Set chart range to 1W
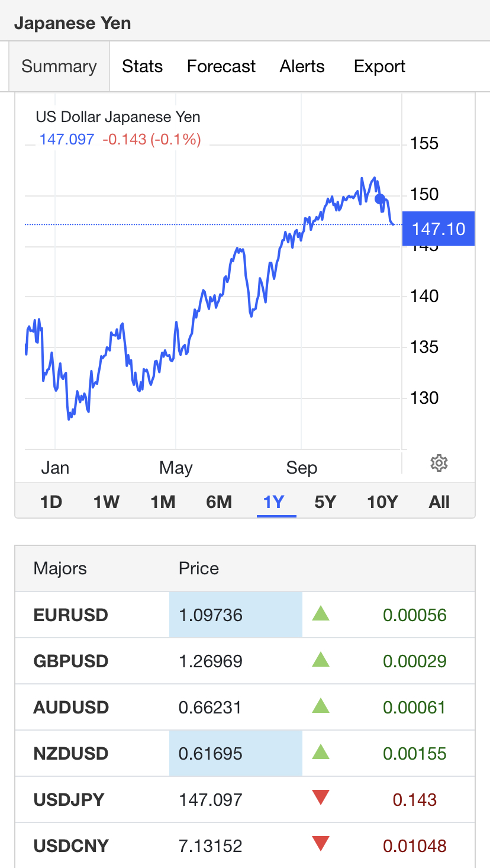This screenshot has height=868, width=490. (x=107, y=502)
